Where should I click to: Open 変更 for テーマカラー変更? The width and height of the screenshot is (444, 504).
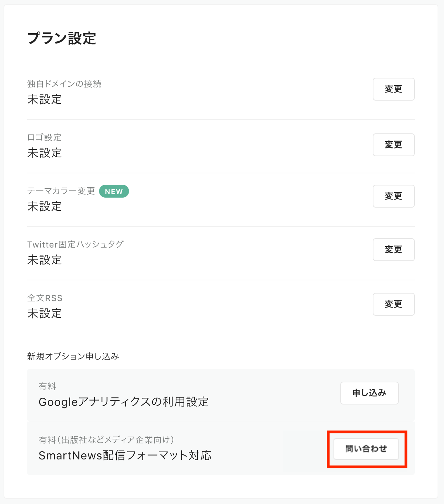393,196
